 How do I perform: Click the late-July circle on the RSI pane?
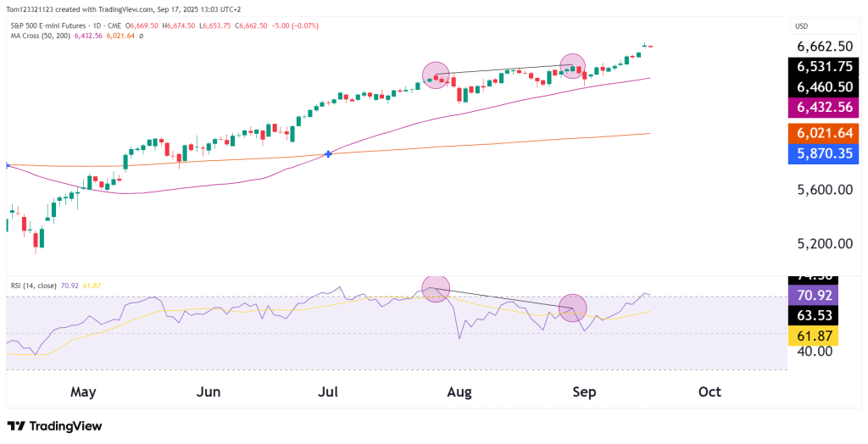coord(436,288)
